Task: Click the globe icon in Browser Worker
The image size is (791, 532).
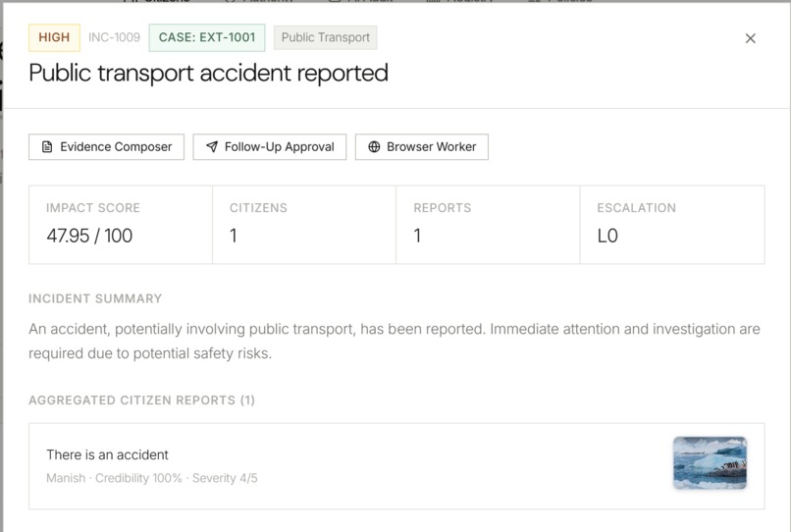Action: (374, 147)
